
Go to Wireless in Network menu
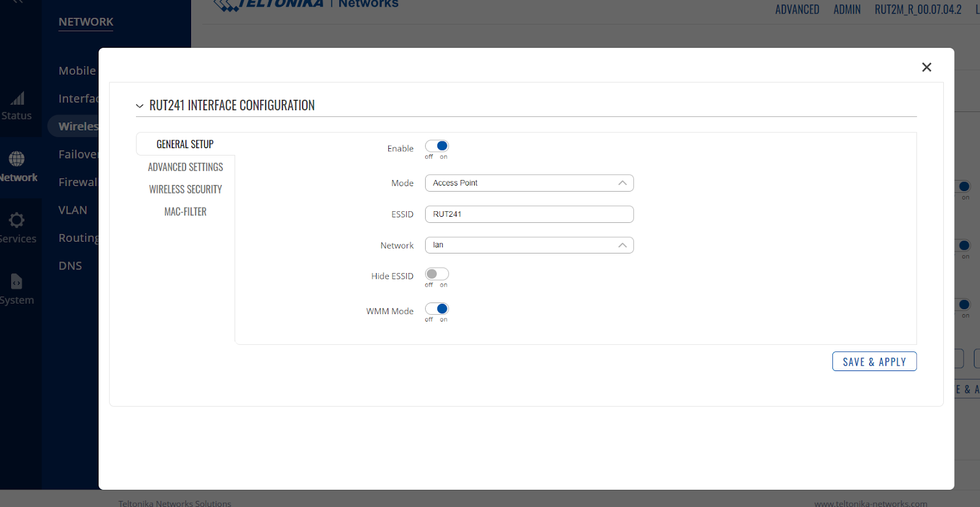coord(78,126)
